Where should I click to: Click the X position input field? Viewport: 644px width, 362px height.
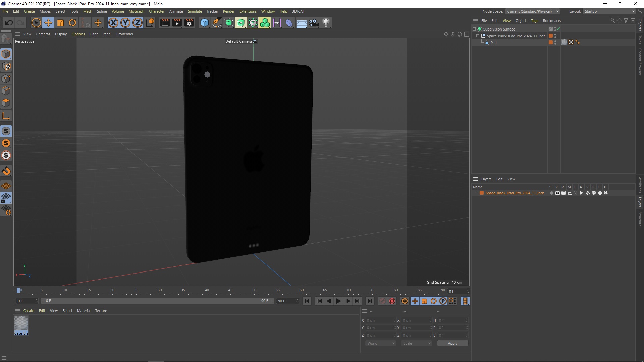[381, 320]
